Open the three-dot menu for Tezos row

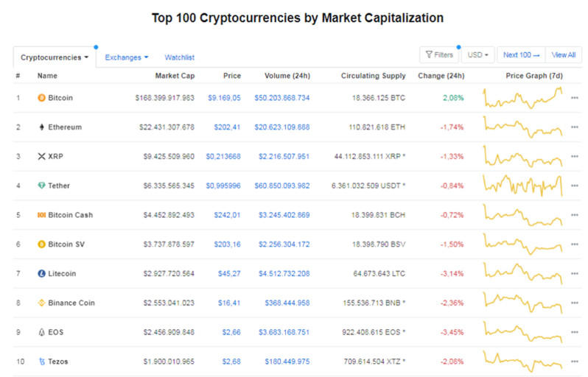click(575, 362)
